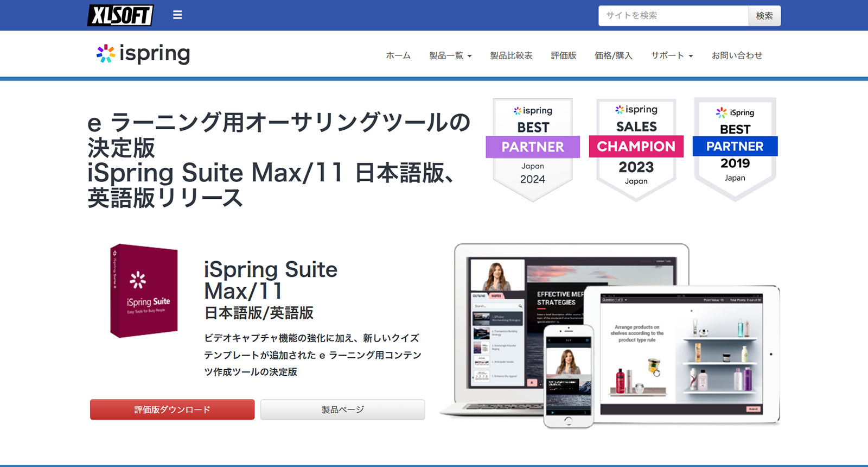The image size is (868, 467).
Task: Select the e ラーニング用オーサリングツール headline
Action: 279,160
